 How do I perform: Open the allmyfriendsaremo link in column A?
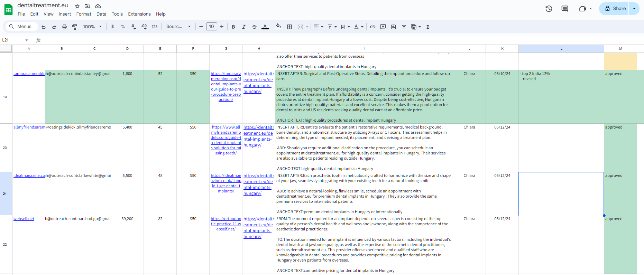click(x=29, y=127)
